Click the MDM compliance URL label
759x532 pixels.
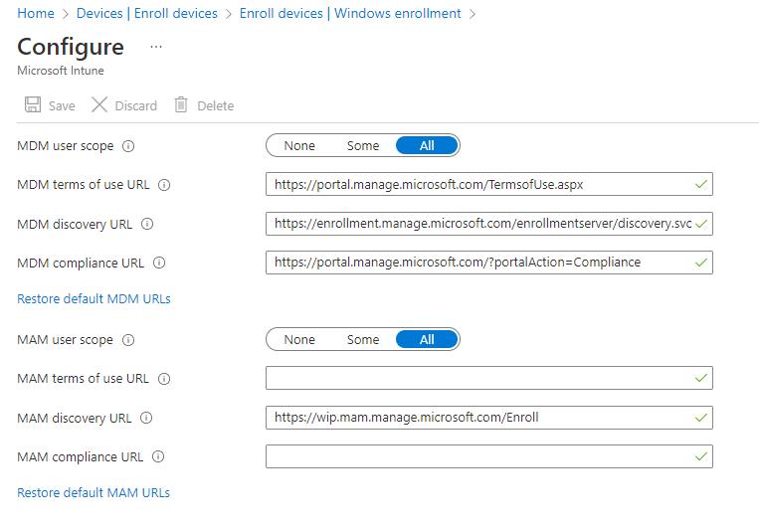point(81,264)
